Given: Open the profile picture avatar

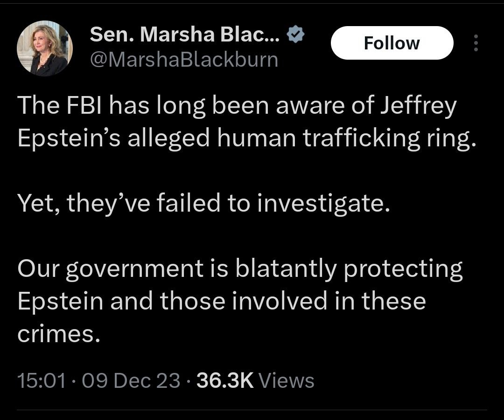Looking at the screenshot, I should pyautogui.click(x=45, y=48).
